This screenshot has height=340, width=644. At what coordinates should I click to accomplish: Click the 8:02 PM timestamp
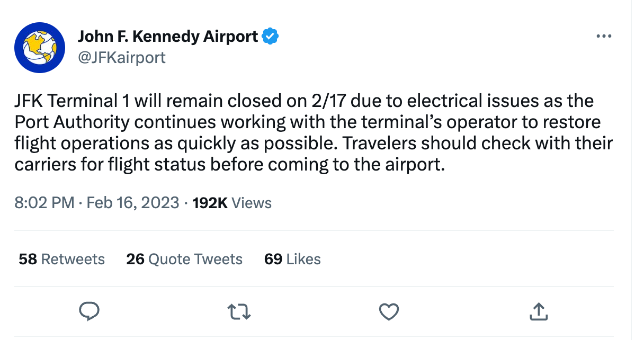(x=44, y=203)
